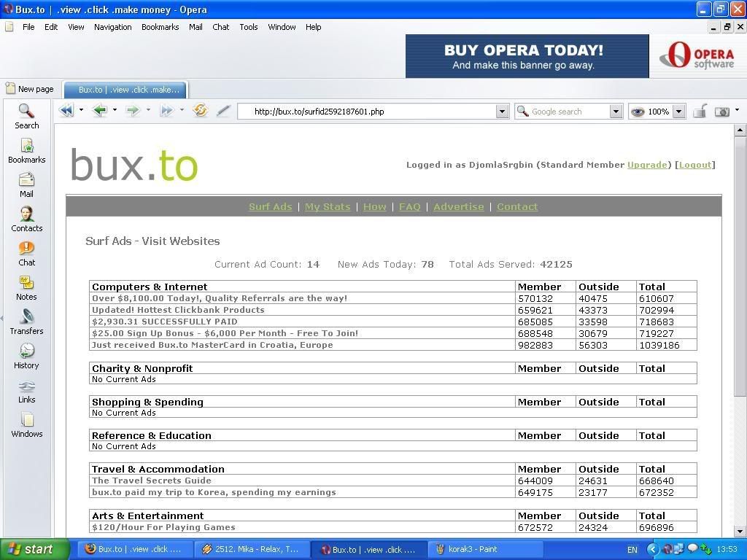Screen dimensions: 747x560
Task: Open the Edit menu
Action: coord(51,27)
